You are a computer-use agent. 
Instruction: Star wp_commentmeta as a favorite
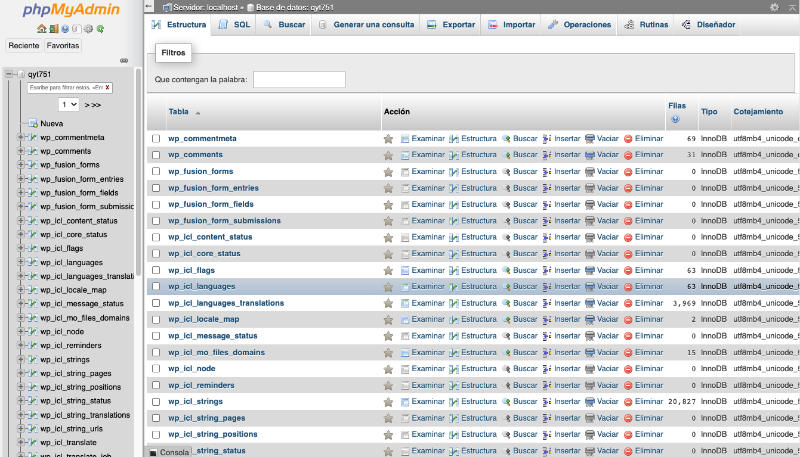388,139
